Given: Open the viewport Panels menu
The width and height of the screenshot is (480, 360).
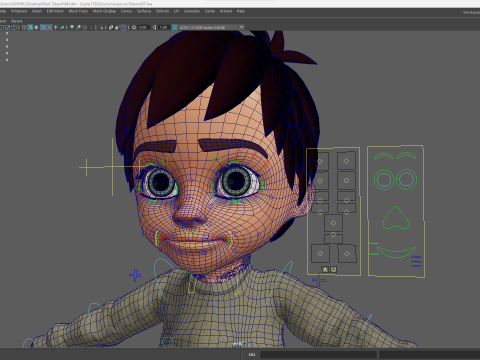Looking at the screenshot, I should 17,21.
